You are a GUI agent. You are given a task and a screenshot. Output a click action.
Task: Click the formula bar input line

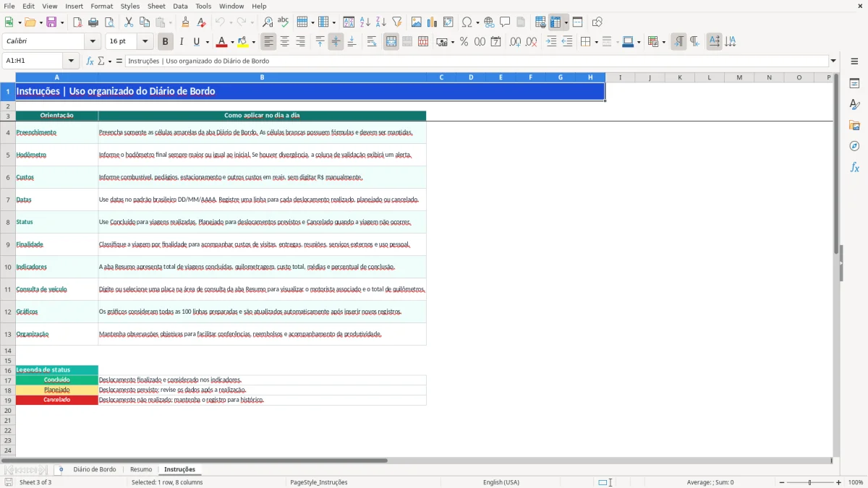[477, 61]
